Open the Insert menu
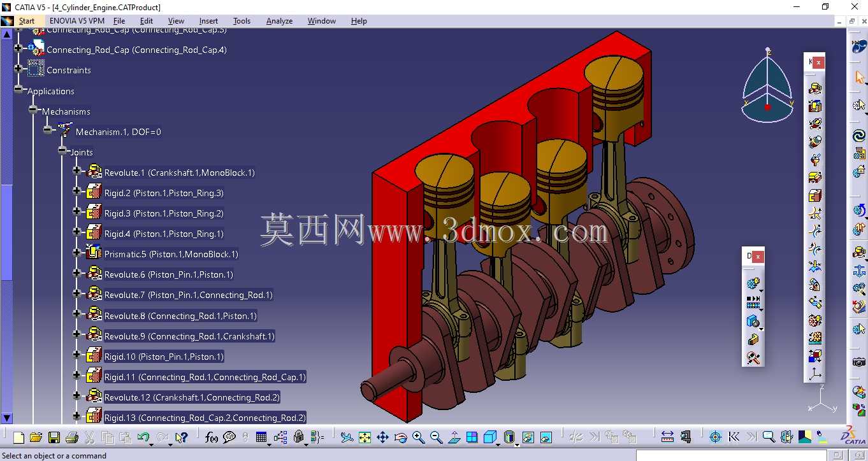The width and height of the screenshot is (868, 461). 208,21
